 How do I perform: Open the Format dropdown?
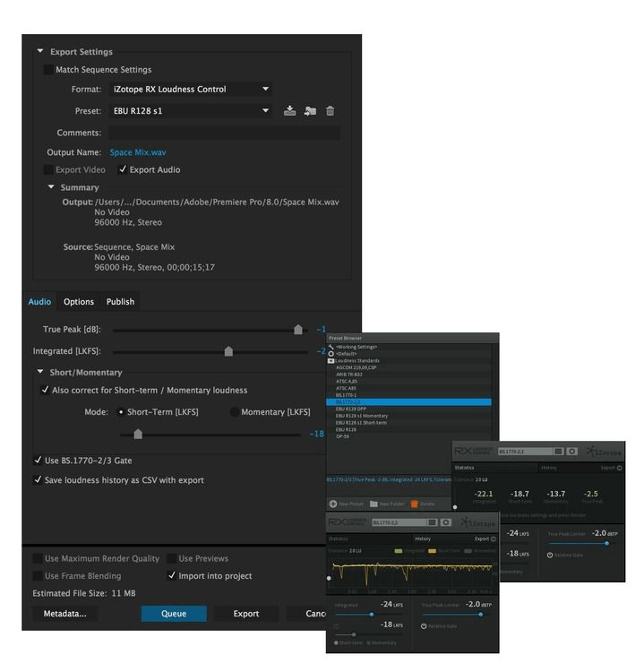tap(190, 89)
